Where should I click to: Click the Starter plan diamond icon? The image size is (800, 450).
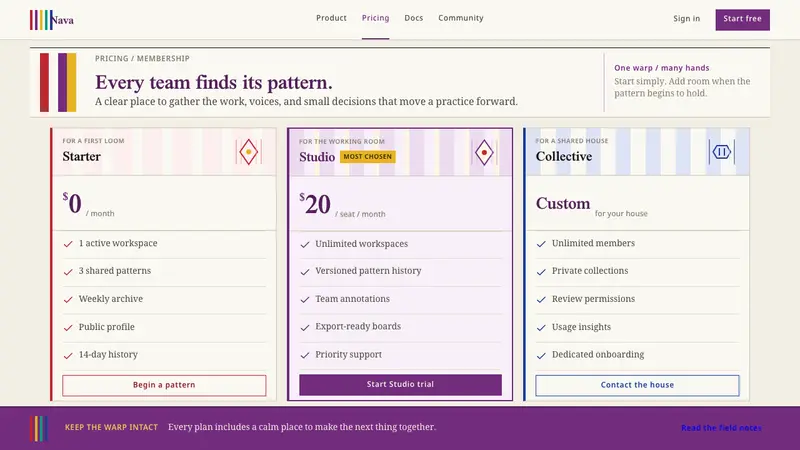pyautogui.click(x=248, y=152)
